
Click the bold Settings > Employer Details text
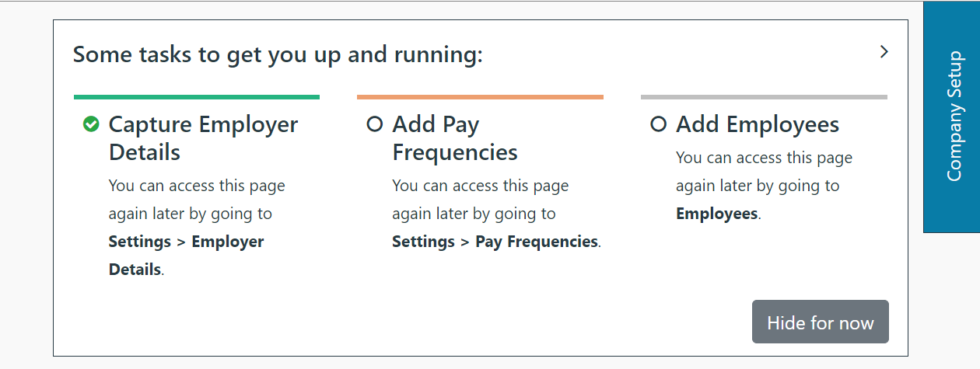(186, 255)
